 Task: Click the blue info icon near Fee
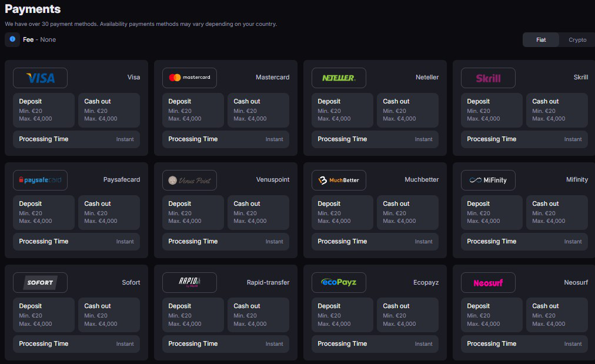tap(12, 39)
